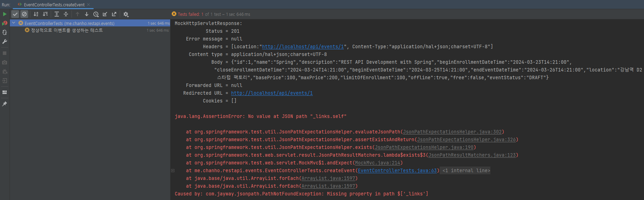Click the stack trace fold plus icon in gutter
Viewport: 644px width, 200px height.
pos(173,170)
